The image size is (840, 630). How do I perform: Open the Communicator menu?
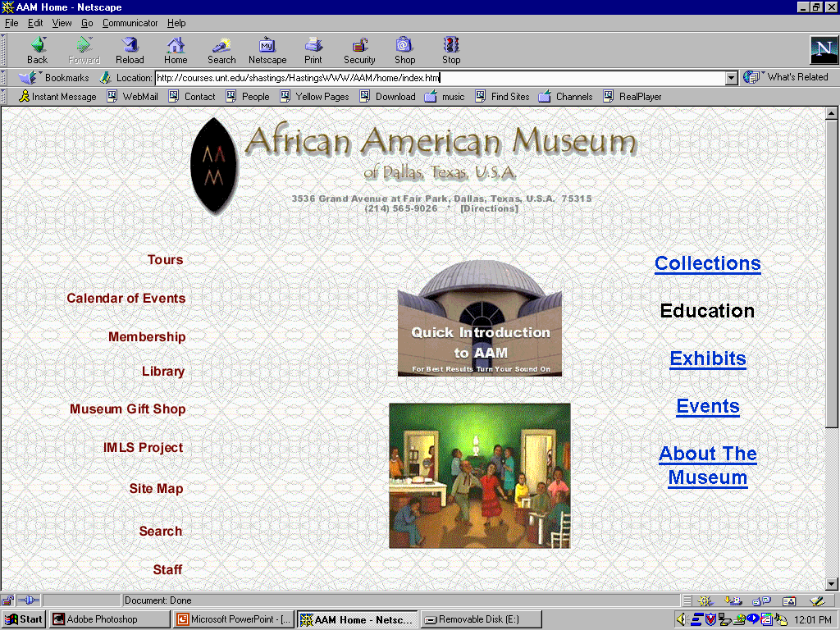(130, 23)
